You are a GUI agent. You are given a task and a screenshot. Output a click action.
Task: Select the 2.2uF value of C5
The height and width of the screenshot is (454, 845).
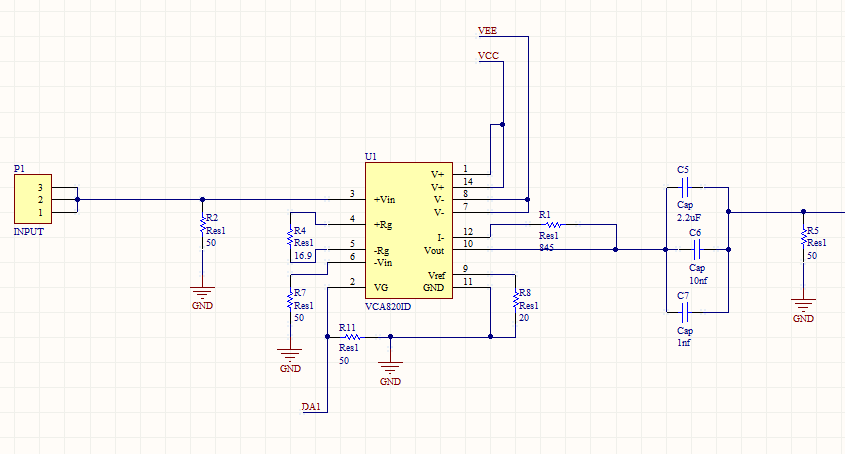pyautogui.click(x=689, y=217)
